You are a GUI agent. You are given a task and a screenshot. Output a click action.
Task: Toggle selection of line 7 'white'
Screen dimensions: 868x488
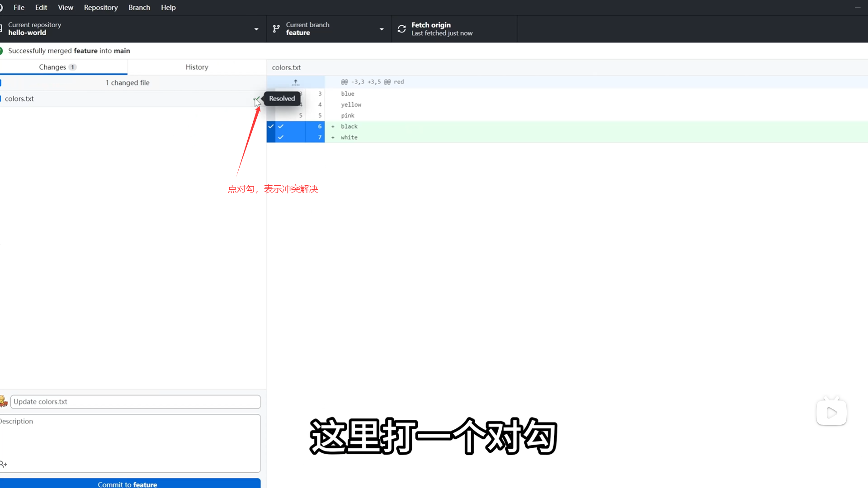point(281,137)
